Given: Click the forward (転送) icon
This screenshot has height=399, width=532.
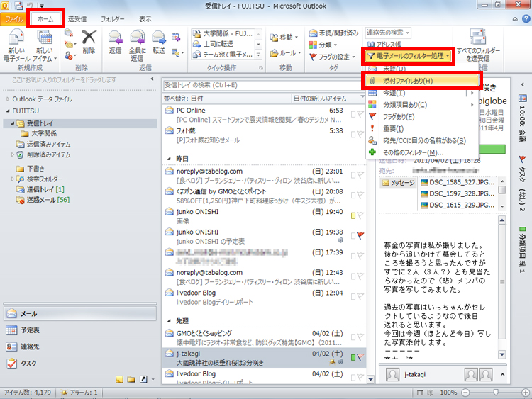Looking at the screenshot, I should [158, 38].
